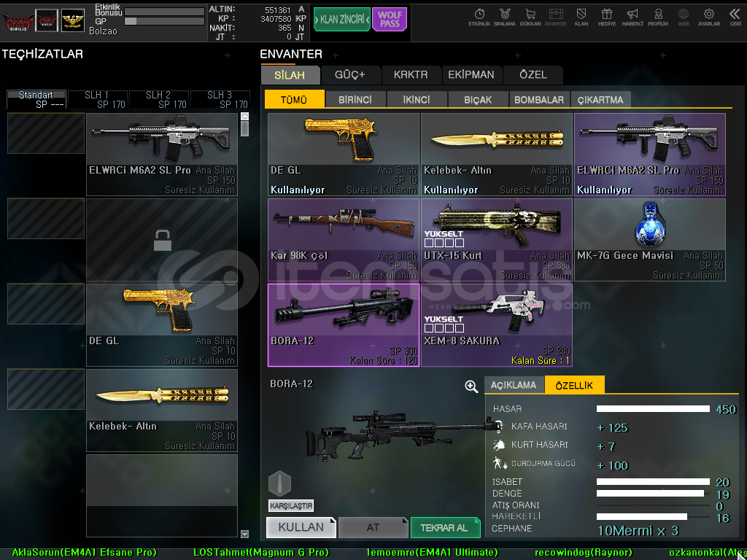Click ticker text "1emoemre(EM4A1 Ultimate)"
747x560 pixels.
(x=432, y=553)
